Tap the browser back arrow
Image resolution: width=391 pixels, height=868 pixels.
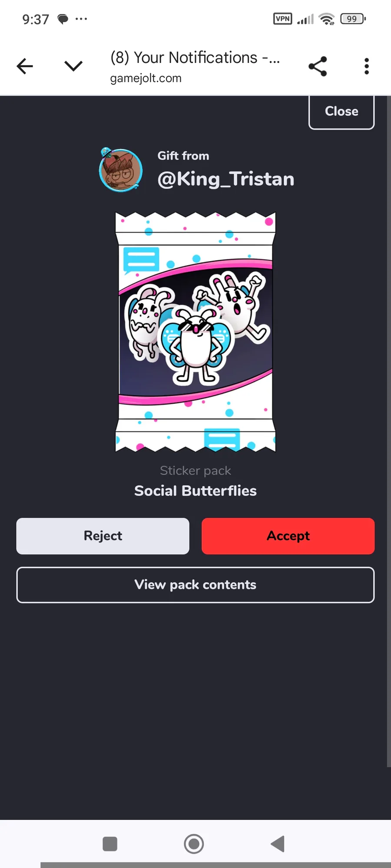click(25, 66)
